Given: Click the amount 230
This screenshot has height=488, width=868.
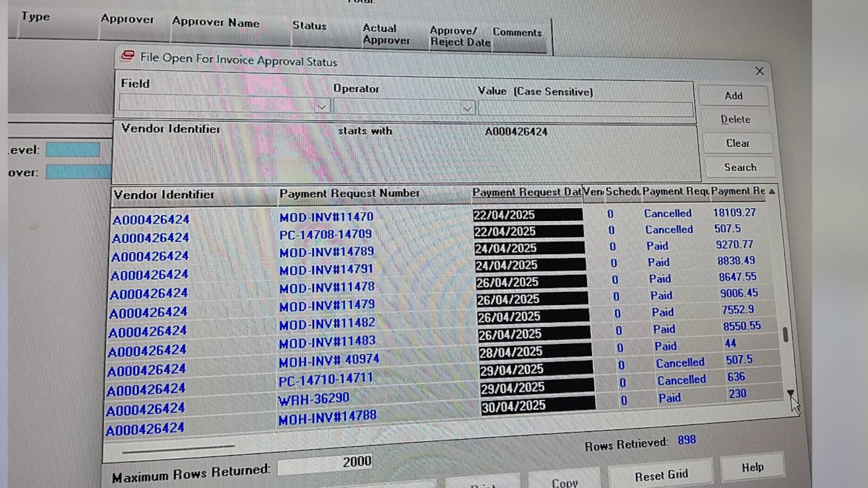Looking at the screenshot, I should pyautogui.click(x=737, y=394).
